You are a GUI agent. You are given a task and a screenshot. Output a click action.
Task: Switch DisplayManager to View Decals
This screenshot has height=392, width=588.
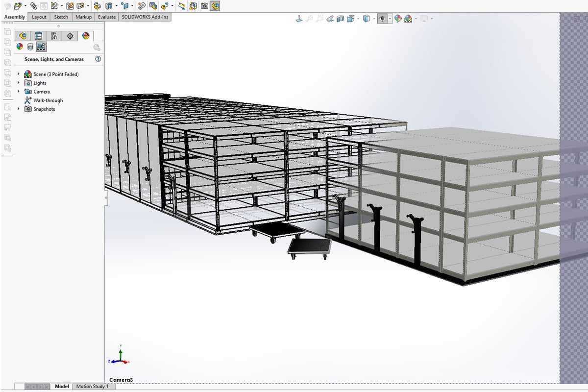(30, 47)
